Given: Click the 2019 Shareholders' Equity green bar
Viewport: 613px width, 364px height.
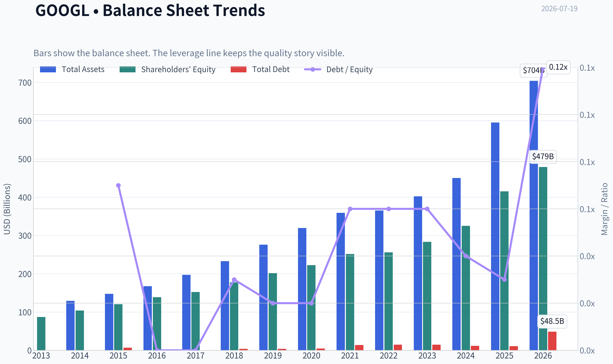Looking at the screenshot, I should point(272,312).
